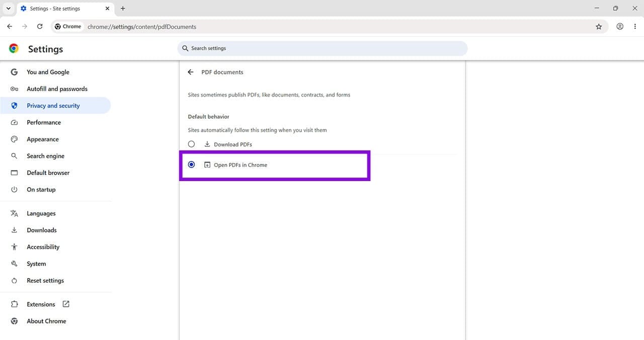Click the Download PDFs label
The height and width of the screenshot is (340, 644).
[x=233, y=144]
